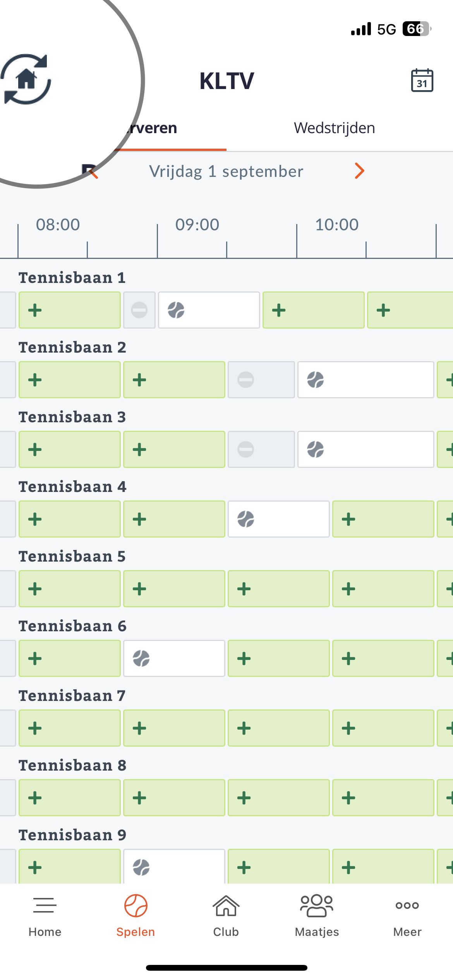
Task: Tap blocked minus slot on Tennisbaan 1
Action: (139, 310)
